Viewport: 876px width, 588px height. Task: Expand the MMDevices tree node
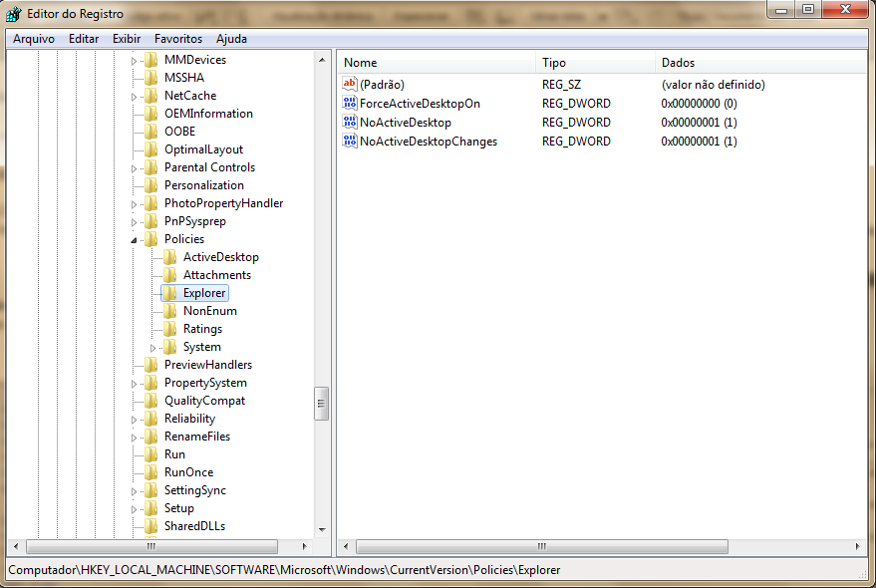pos(135,60)
